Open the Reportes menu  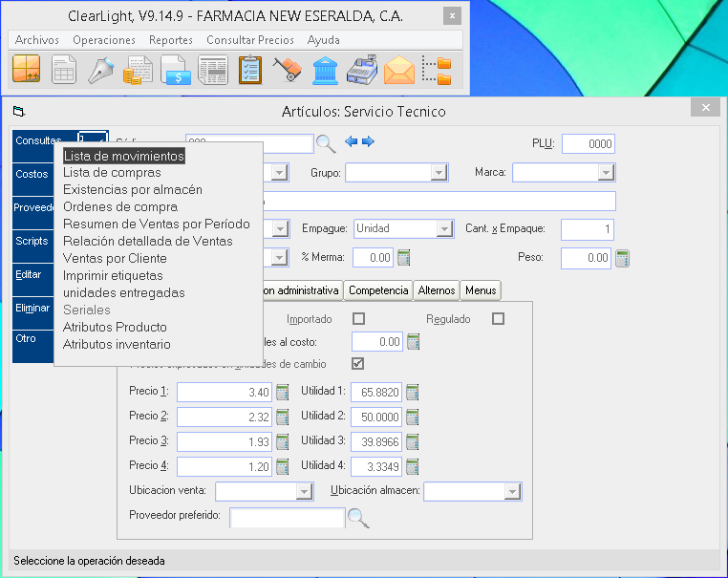click(x=171, y=40)
